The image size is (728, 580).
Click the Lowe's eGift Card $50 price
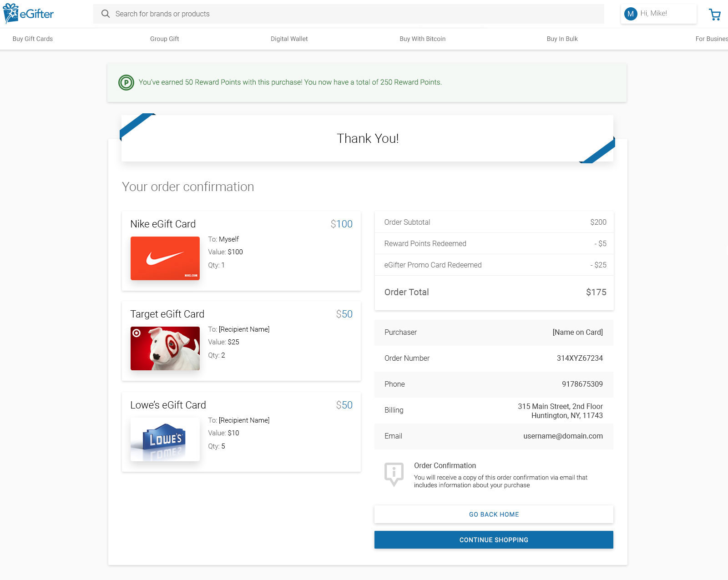point(344,405)
